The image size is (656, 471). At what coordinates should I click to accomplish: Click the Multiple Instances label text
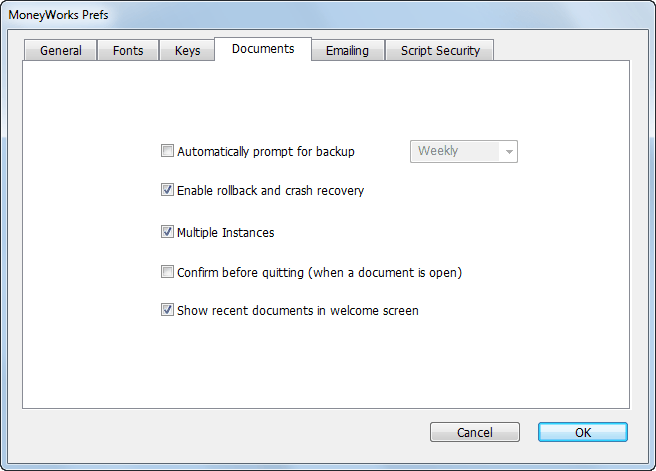click(226, 233)
